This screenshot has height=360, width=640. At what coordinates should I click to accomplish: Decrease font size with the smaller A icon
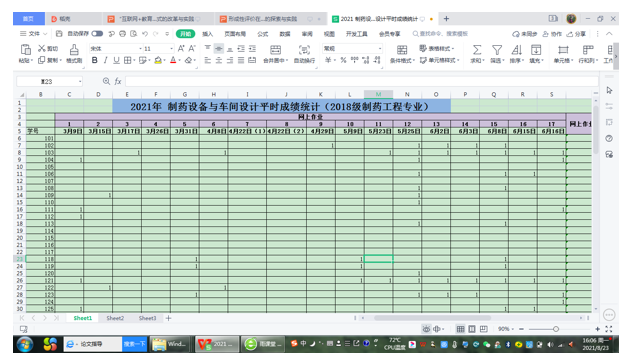pyautogui.click(x=192, y=48)
